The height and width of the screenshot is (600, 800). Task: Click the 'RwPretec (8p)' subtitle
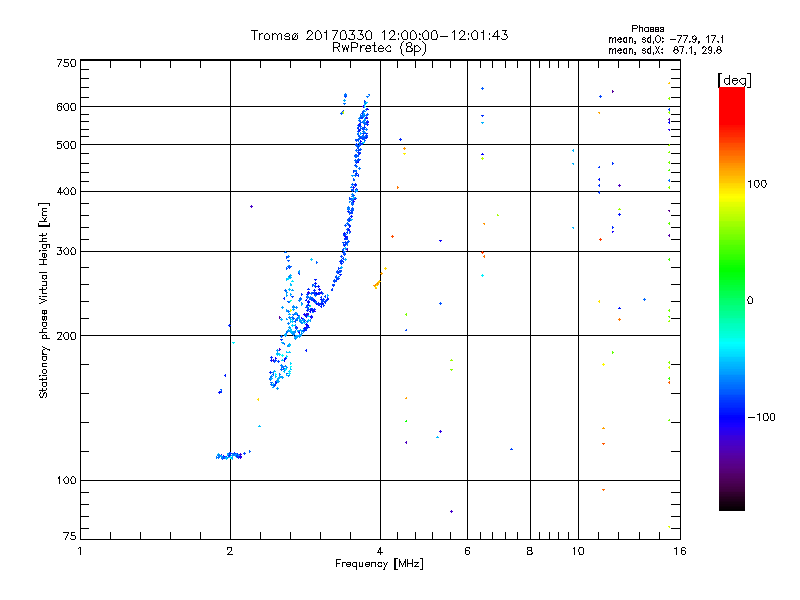tap(379, 48)
